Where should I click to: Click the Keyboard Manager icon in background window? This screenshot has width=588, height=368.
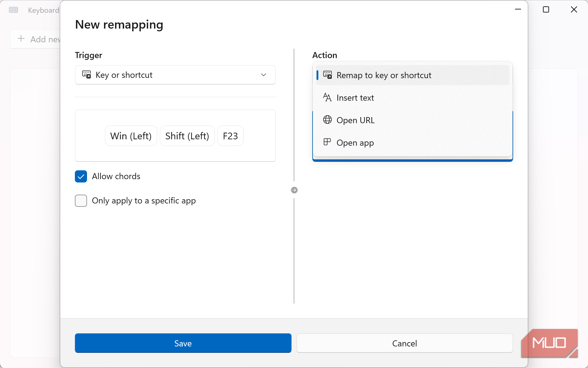(x=13, y=10)
